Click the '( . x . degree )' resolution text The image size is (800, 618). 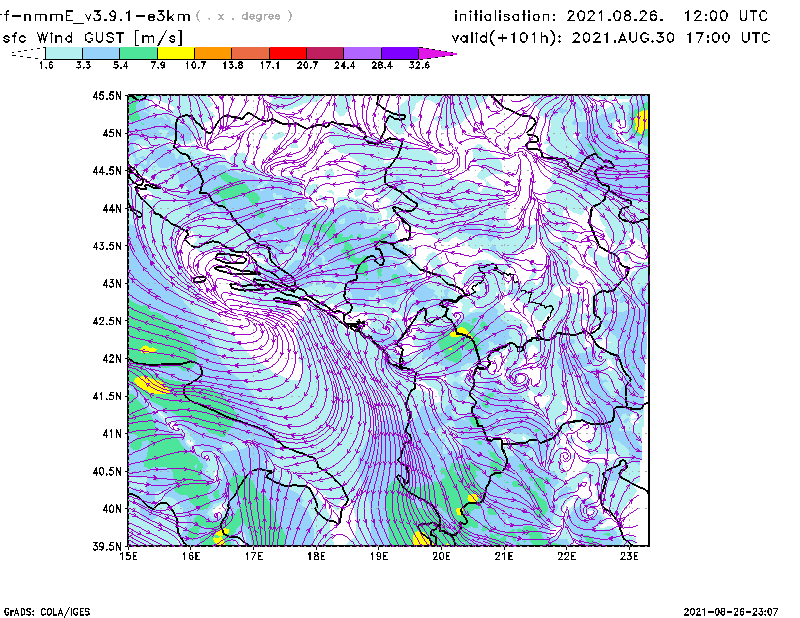[244, 16]
